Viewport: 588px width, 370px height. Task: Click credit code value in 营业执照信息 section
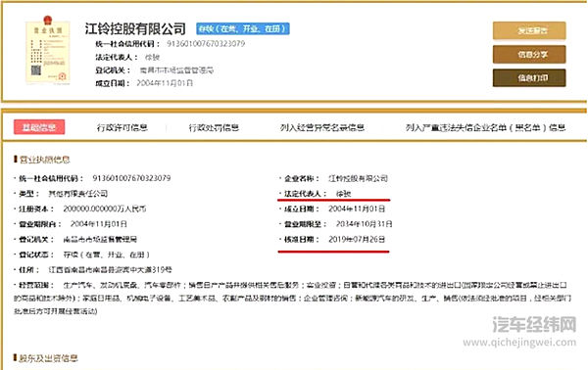tap(131, 178)
